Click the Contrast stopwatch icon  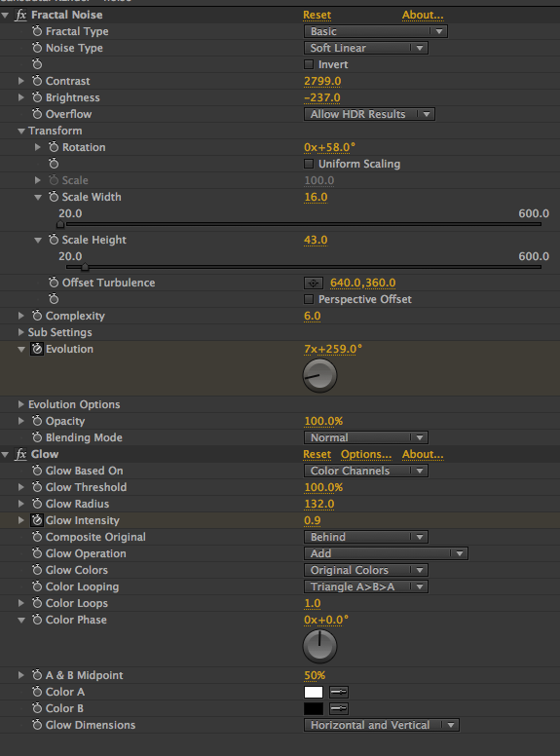click(37, 81)
